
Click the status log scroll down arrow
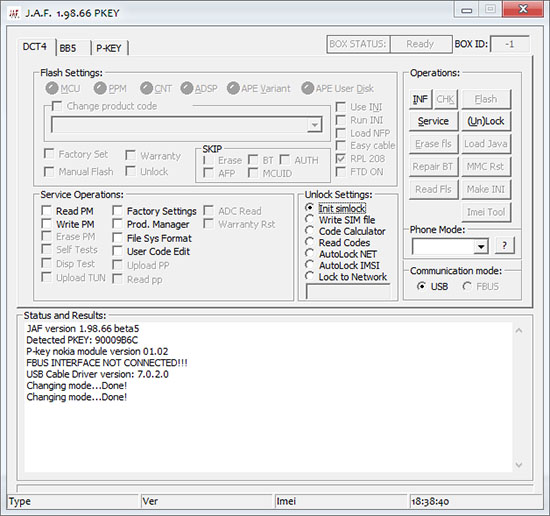[x=519, y=465]
